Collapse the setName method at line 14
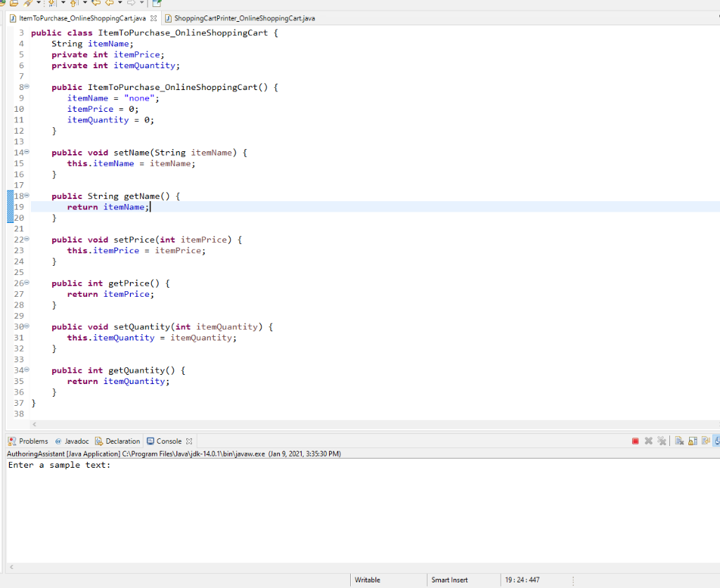 [27, 152]
